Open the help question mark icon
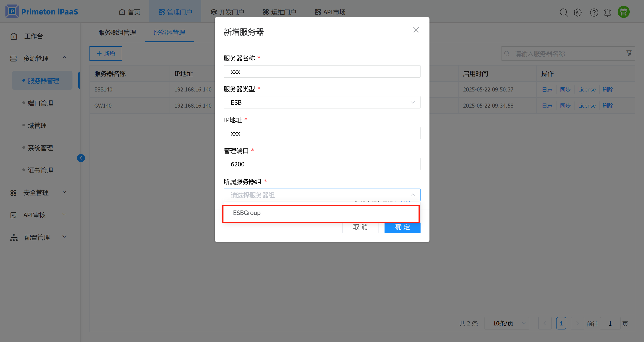 [594, 12]
